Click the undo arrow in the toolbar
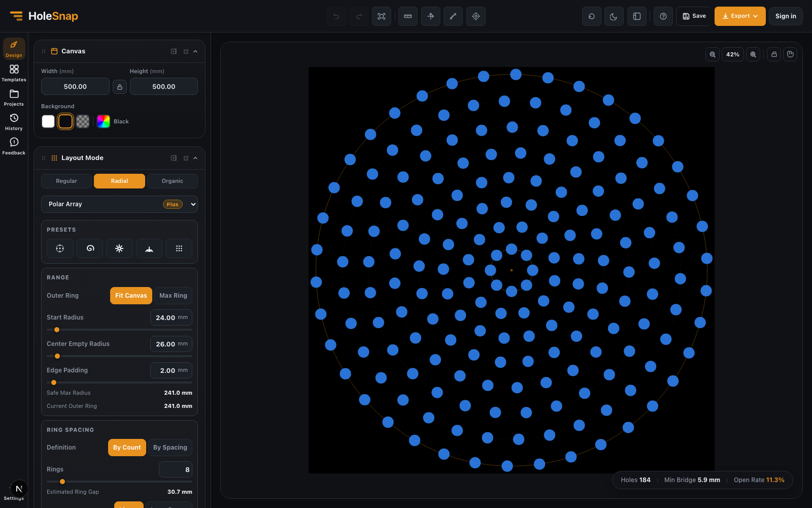This screenshot has width=812, height=508. pos(336,16)
